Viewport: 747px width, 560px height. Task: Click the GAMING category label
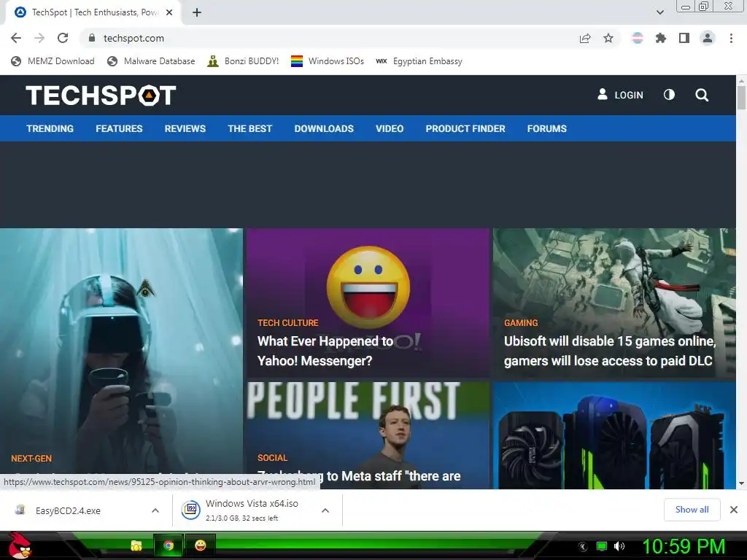point(521,323)
